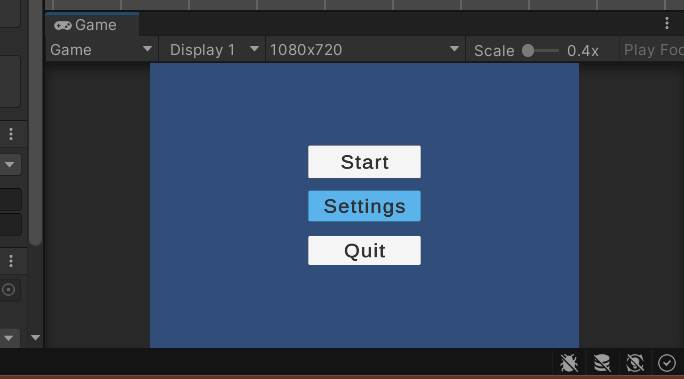The image size is (684, 379).
Task: Open the Game view three-dot options menu
Action: click(x=667, y=24)
